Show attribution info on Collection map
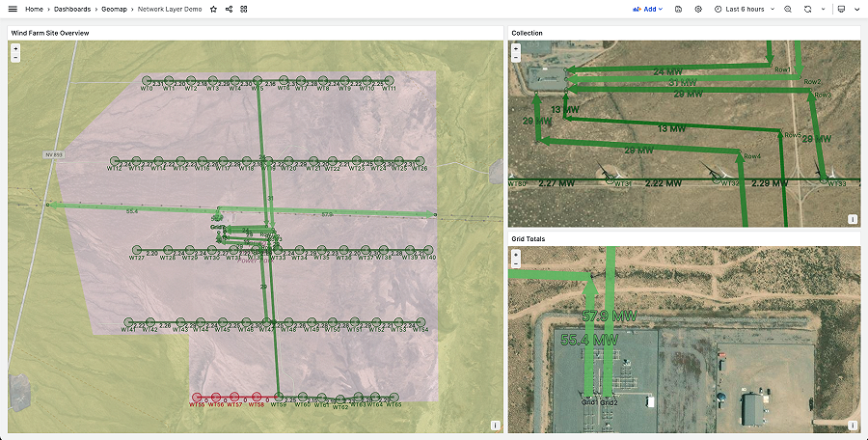 click(x=853, y=219)
